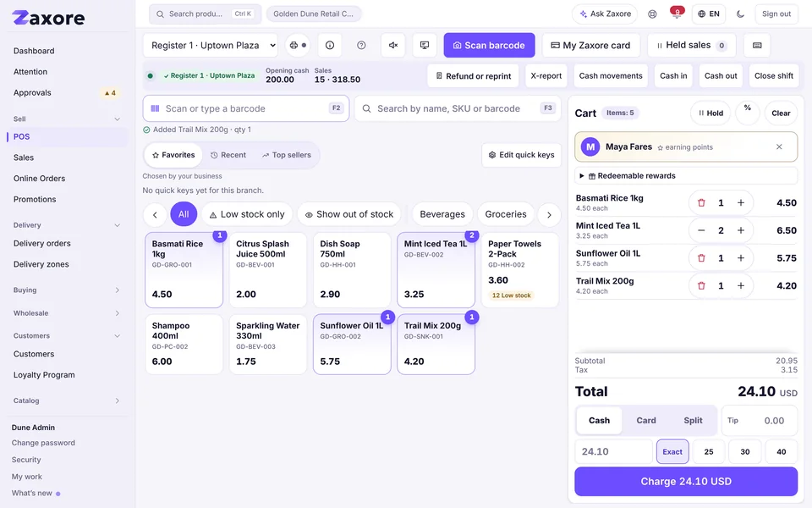The height and width of the screenshot is (508, 812).
Task: Add Citrus Splash Juice 500ml product card
Action: (268, 269)
